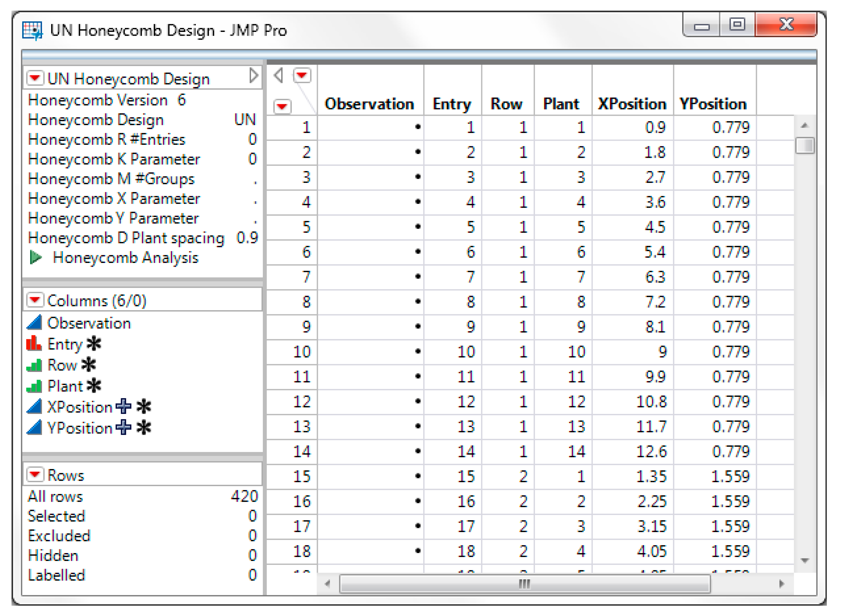
Task: Open the Columns panel red triangle menu
Action: 35,300
